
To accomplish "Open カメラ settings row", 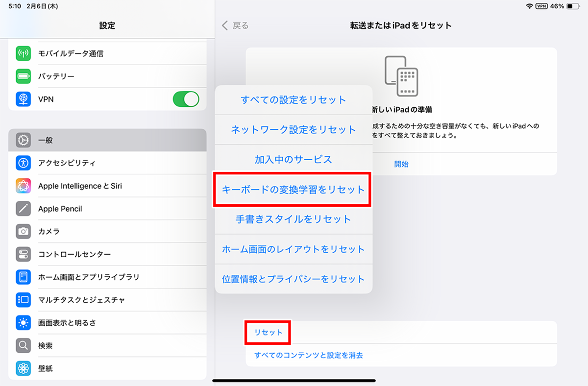I will pyautogui.click(x=107, y=231).
